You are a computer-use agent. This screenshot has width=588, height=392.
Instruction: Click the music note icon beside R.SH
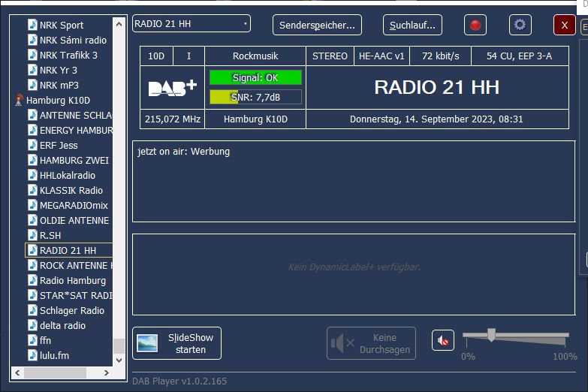point(32,235)
